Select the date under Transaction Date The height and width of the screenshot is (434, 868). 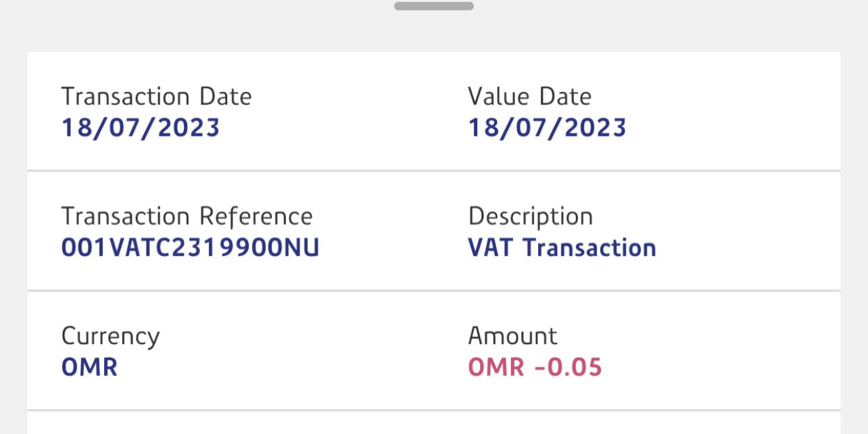coord(141,128)
